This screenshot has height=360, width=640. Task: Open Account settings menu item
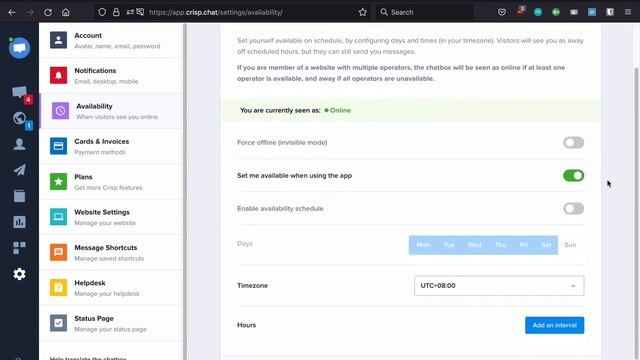tap(111, 40)
